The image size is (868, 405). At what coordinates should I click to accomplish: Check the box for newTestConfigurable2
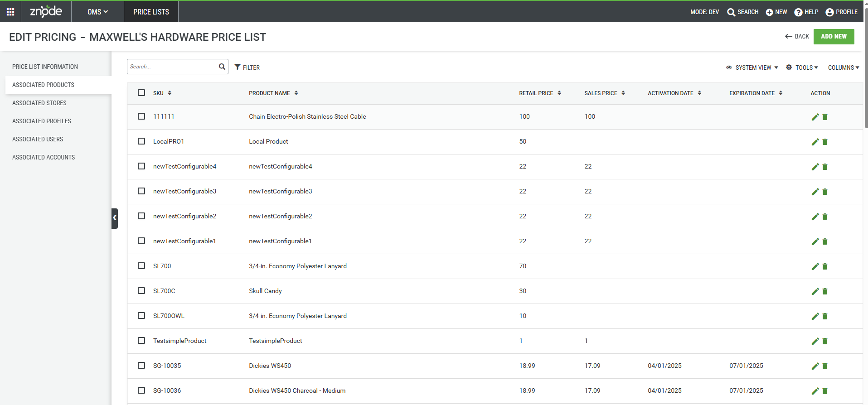141,216
